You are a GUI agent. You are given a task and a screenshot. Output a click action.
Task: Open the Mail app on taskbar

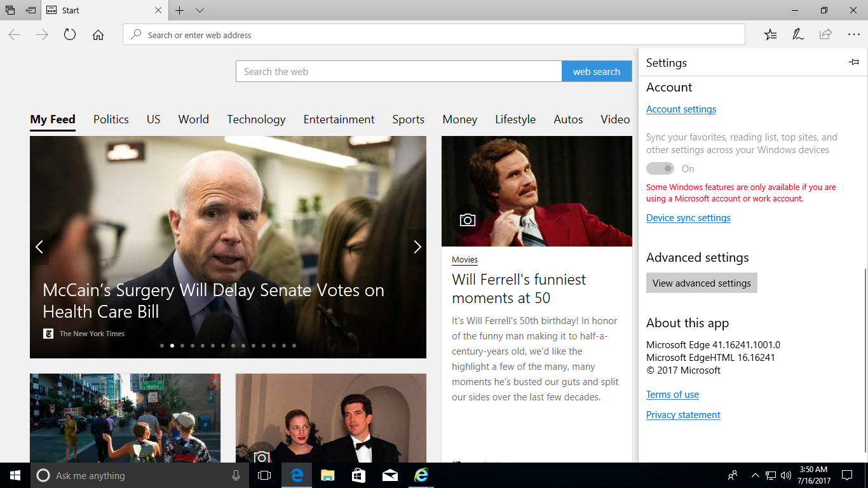pos(390,475)
